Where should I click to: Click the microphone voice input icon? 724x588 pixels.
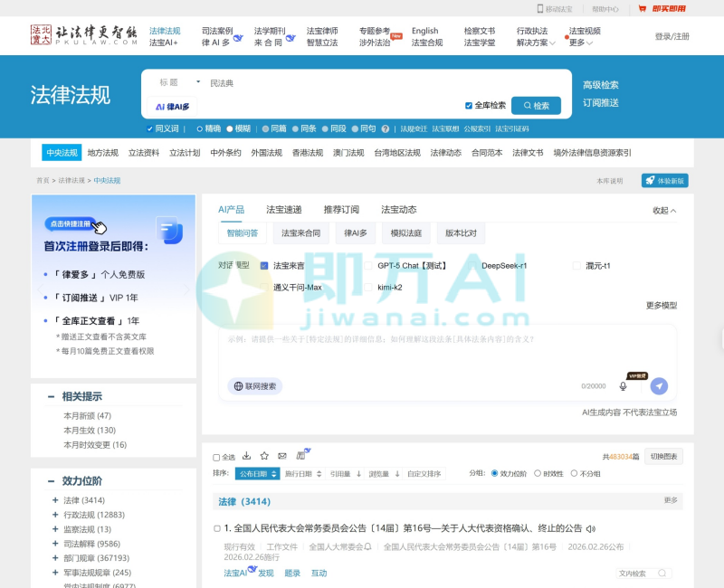(x=623, y=386)
